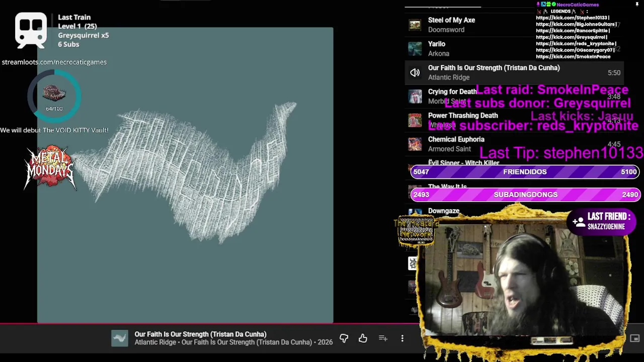This screenshot has height=362, width=644.
Task: Click the miniplayer icon at bottom right
Action: [x=635, y=338]
